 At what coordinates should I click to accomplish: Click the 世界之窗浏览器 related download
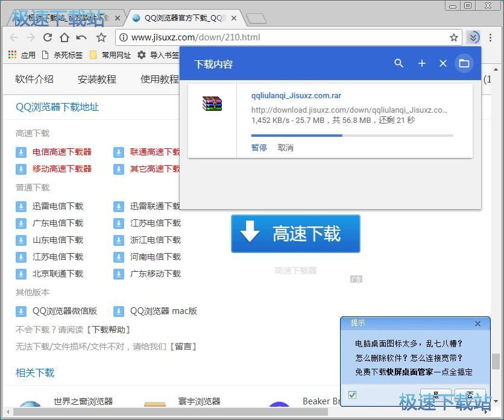[83, 401]
